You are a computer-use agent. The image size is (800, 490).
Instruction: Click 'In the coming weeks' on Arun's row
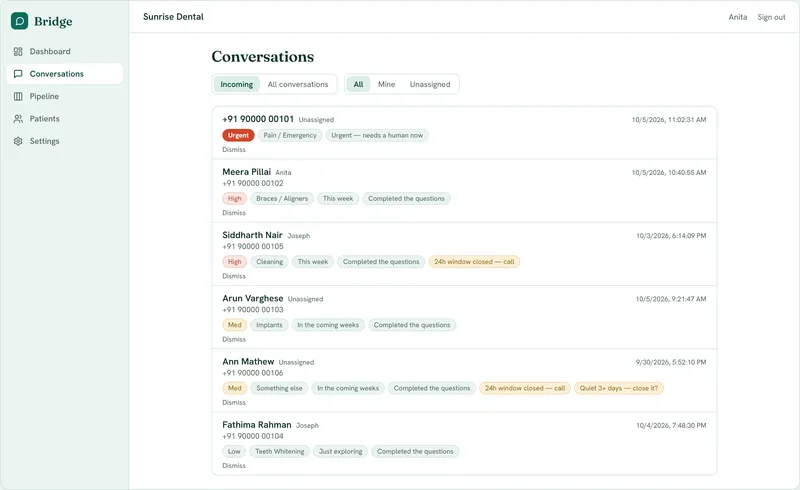(x=328, y=325)
